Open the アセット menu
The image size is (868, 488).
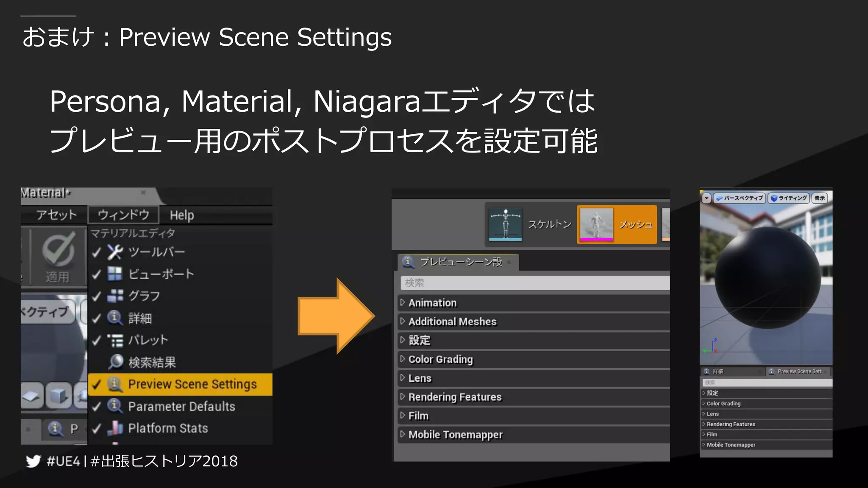[x=56, y=215]
